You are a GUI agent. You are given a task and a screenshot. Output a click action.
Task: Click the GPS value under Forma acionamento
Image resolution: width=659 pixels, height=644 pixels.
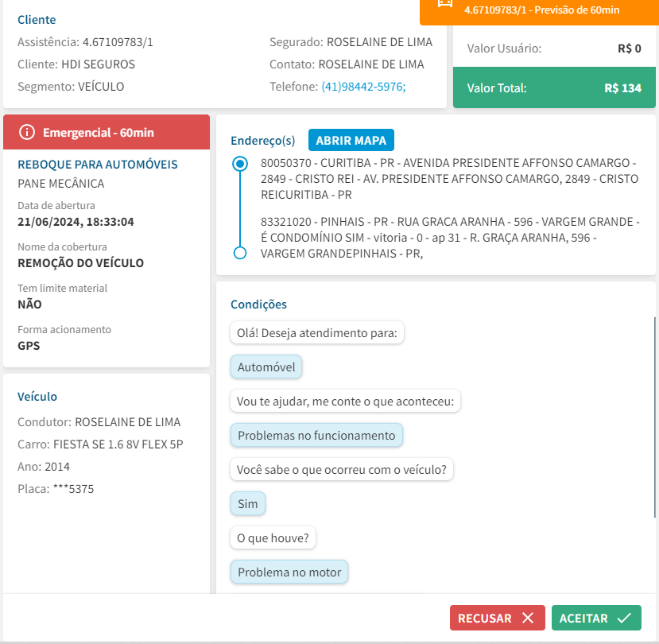coord(29,346)
